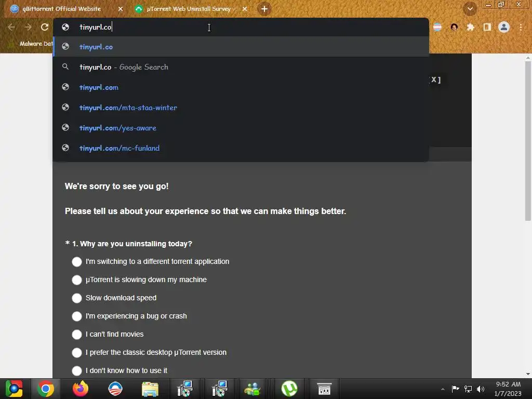The width and height of the screenshot is (532, 399).
Task: Click the address bar input with tinyurl.co
Action: [x=241, y=27]
